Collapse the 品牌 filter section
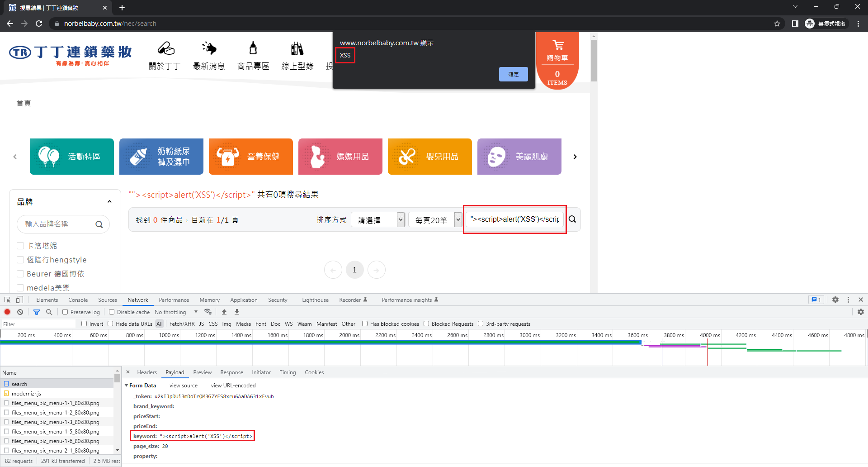 (109, 202)
